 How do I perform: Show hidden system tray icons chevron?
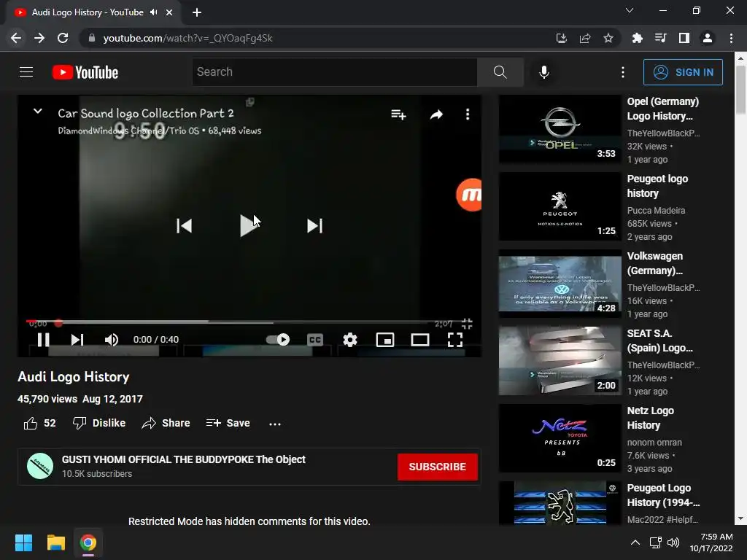click(x=635, y=542)
